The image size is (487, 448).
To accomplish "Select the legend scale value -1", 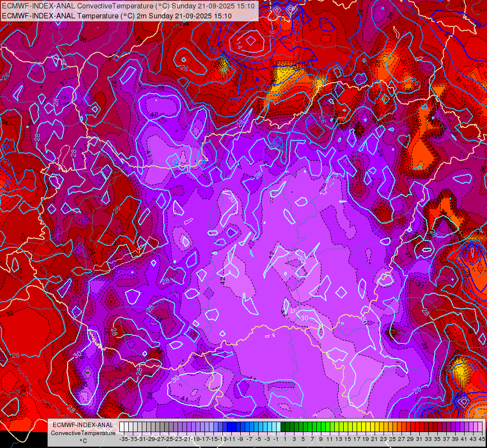I will point(276,440).
